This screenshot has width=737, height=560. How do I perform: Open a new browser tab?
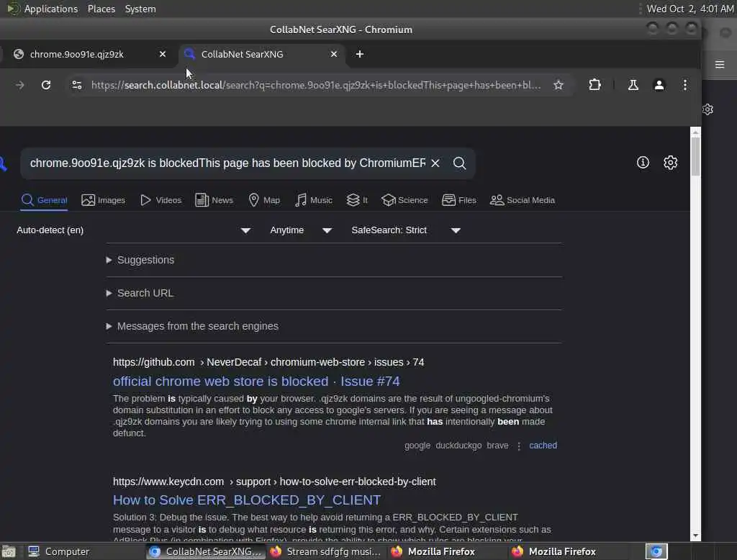(360, 54)
